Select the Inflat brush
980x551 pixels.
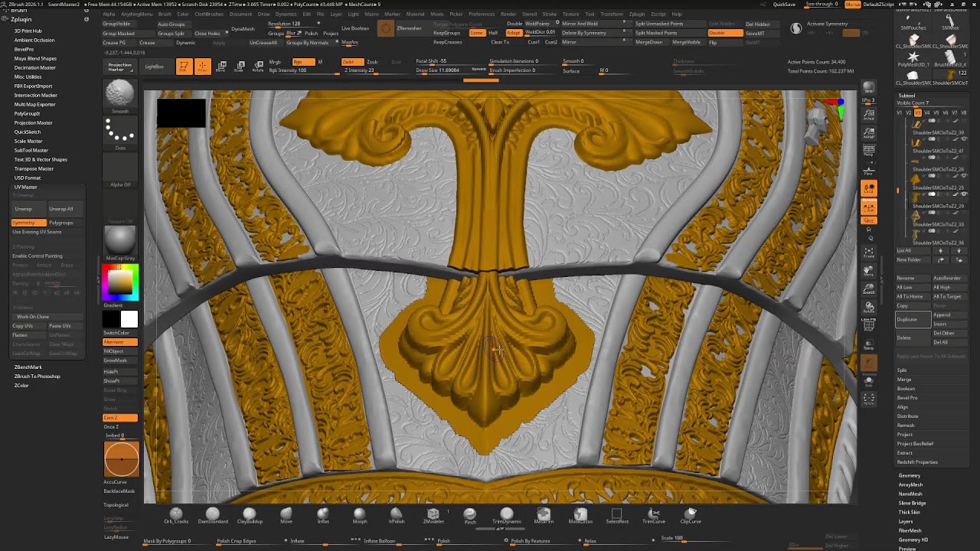[x=323, y=515]
